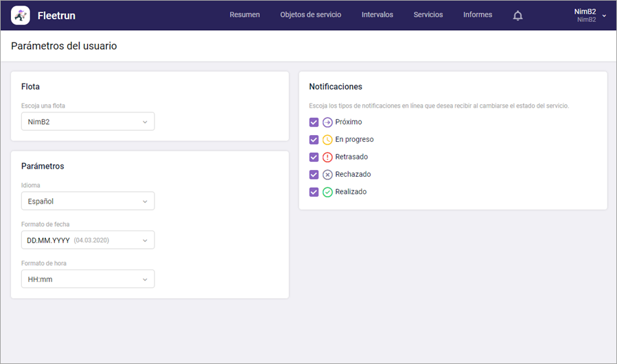Screen dimensions: 617x364
Task: Click the Realizado green checkmark icon
Action: [327, 192]
